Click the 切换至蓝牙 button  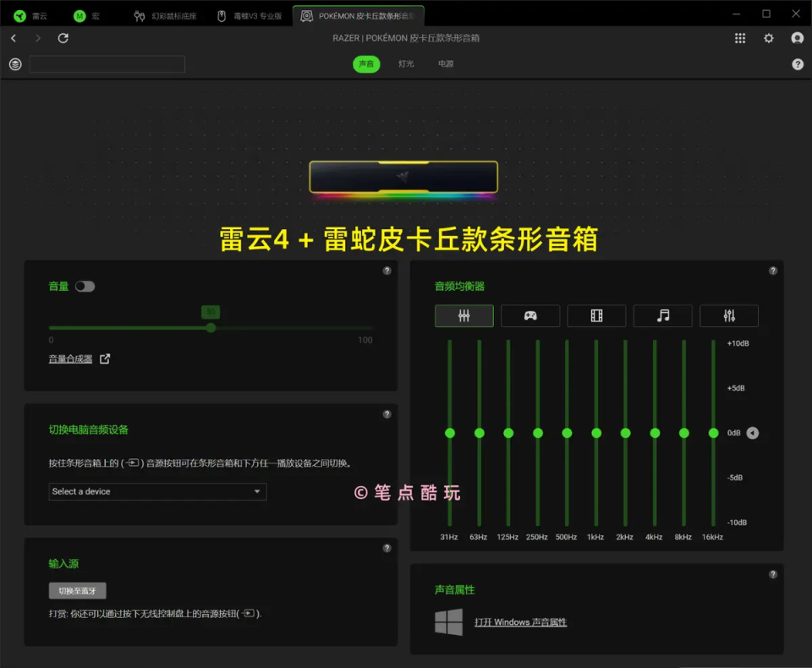click(77, 591)
